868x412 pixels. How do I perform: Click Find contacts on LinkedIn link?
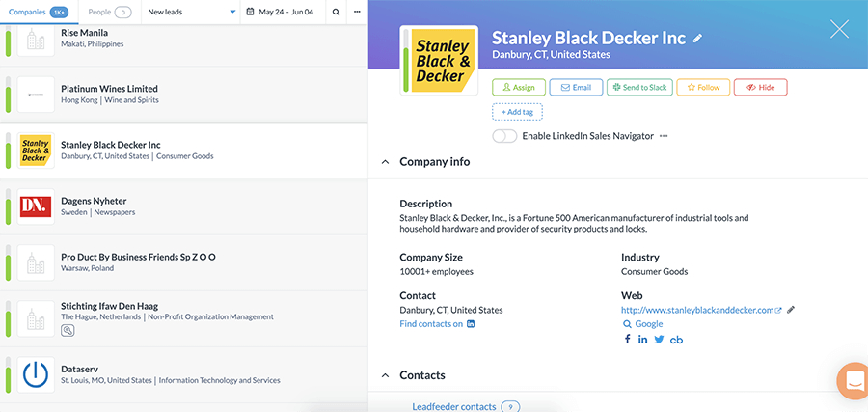tap(437, 324)
